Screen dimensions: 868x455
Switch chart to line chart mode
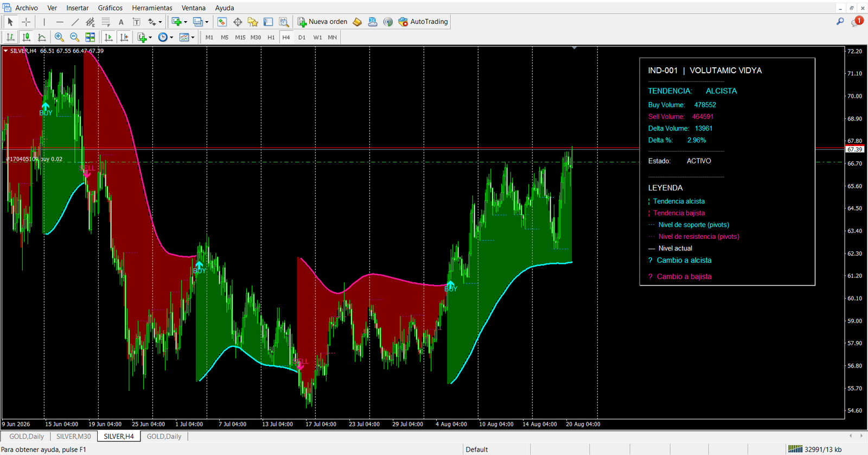coord(42,37)
